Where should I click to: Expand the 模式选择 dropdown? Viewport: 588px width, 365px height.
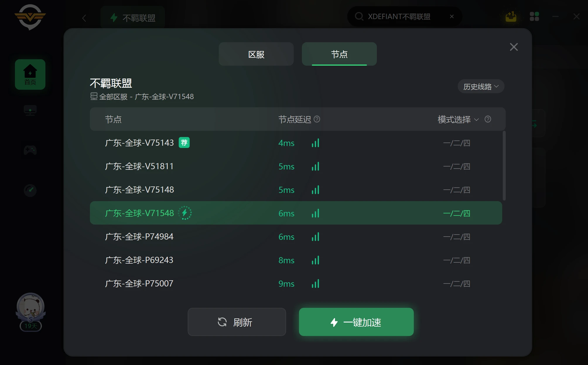(458, 119)
